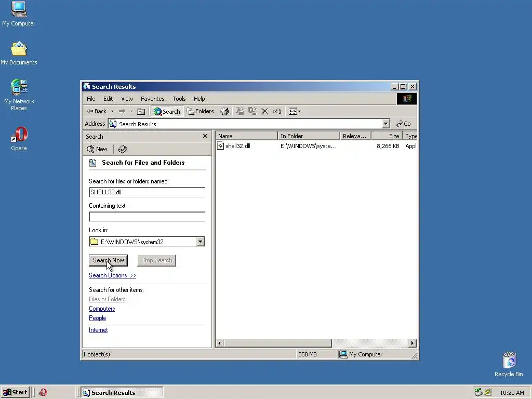Open the Start menu
Image resolution: width=532 pixels, height=399 pixels.
point(15,393)
